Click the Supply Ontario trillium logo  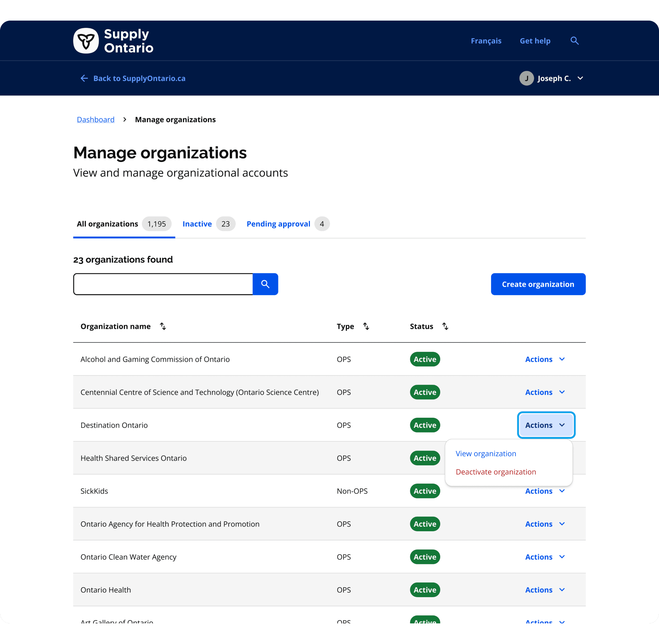86,41
